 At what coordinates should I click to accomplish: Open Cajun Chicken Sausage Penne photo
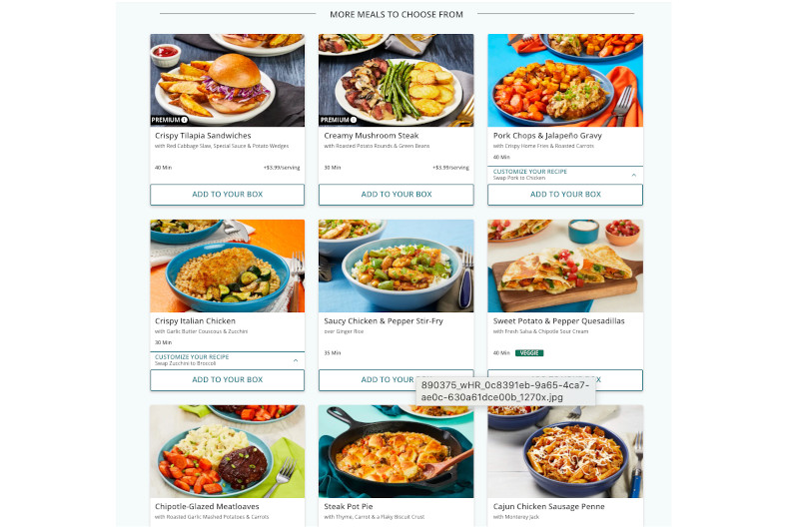[565, 451]
